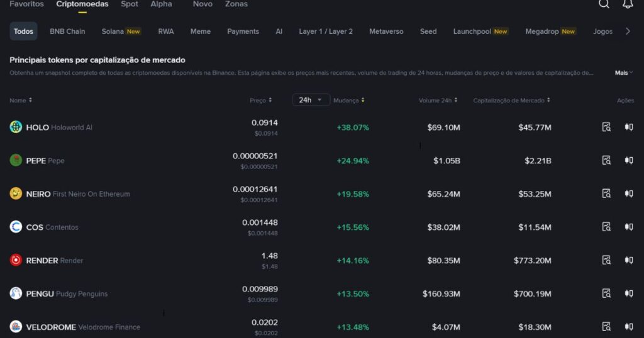The height and width of the screenshot is (338, 644).
Task: Open the notifications bell icon
Action: point(628,4)
